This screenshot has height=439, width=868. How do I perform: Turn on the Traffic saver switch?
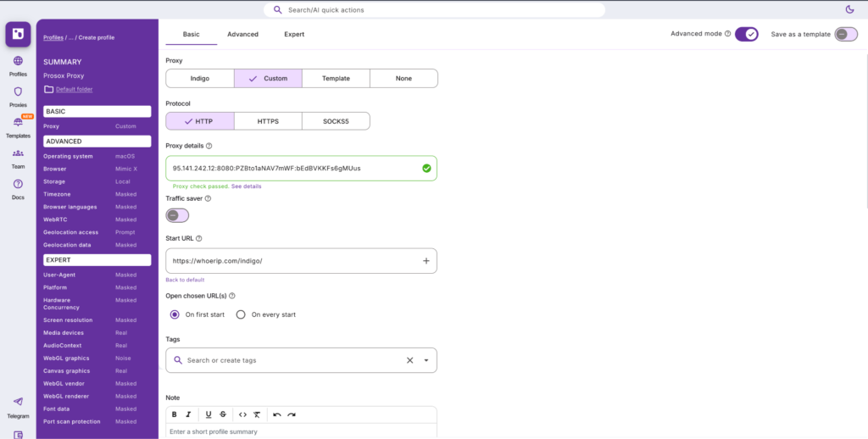click(x=177, y=215)
